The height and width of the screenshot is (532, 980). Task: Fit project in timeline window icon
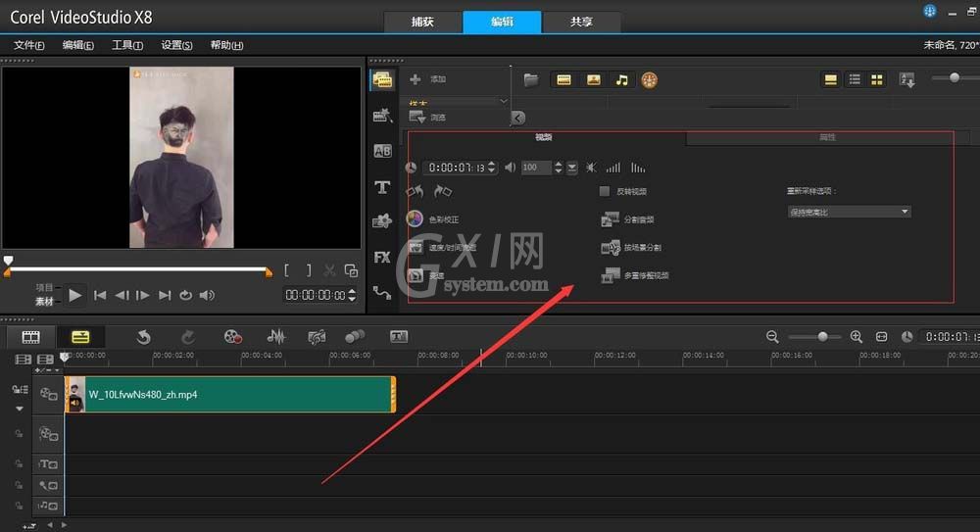click(881, 337)
